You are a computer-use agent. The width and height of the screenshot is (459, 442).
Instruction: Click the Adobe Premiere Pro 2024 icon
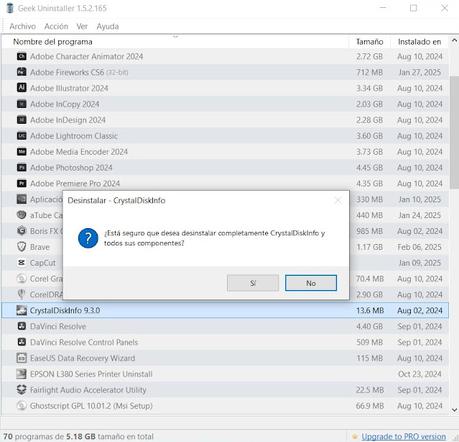(x=21, y=183)
